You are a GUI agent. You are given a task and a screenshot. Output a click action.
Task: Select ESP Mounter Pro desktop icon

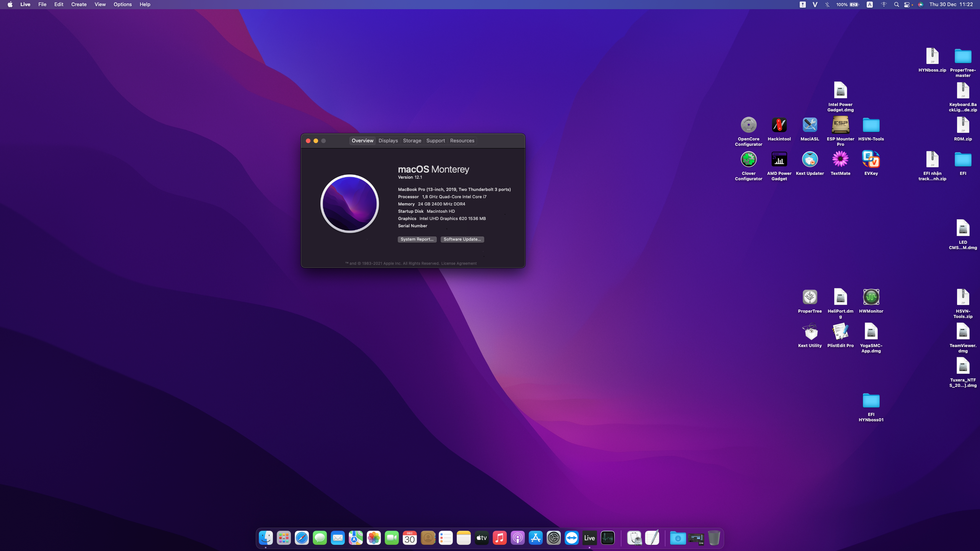tap(840, 125)
